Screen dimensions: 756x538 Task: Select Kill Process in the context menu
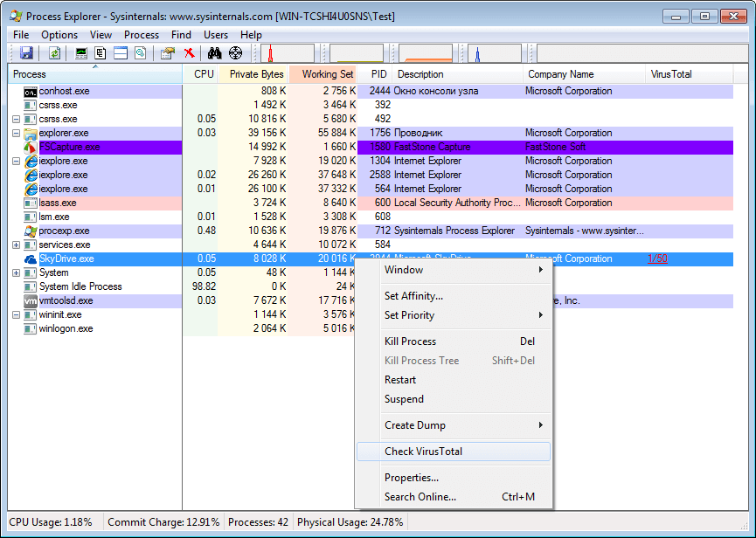click(x=454, y=341)
